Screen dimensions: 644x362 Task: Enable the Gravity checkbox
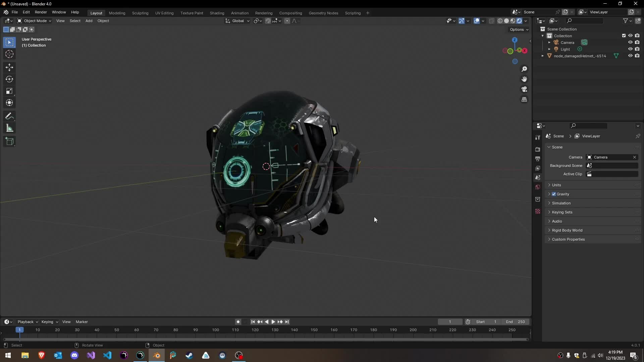click(x=554, y=194)
